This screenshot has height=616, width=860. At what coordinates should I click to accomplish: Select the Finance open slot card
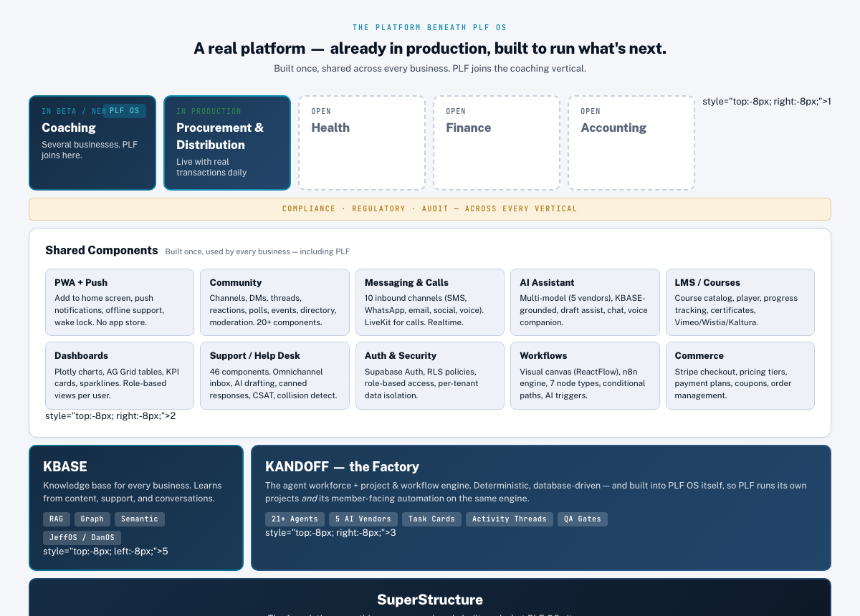pos(497,143)
